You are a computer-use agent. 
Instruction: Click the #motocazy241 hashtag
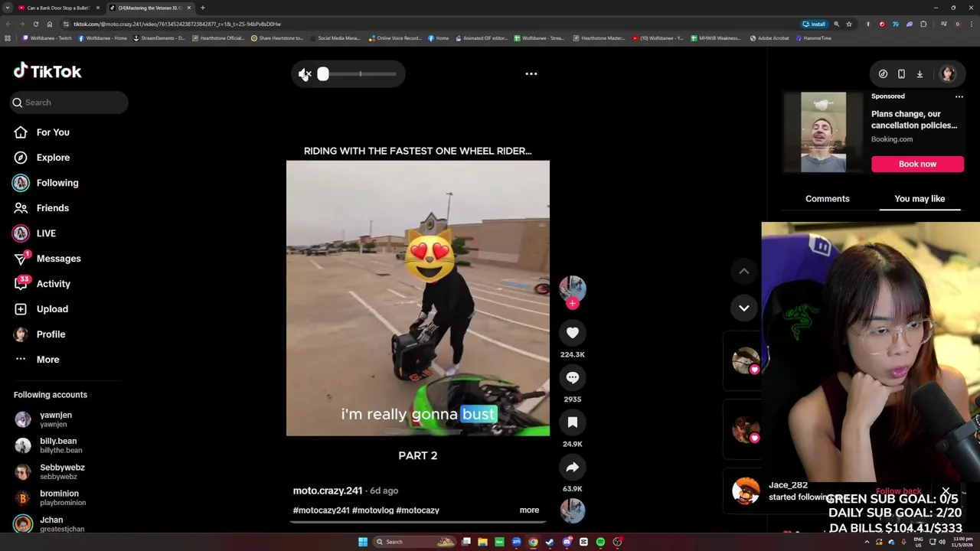[x=321, y=510]
